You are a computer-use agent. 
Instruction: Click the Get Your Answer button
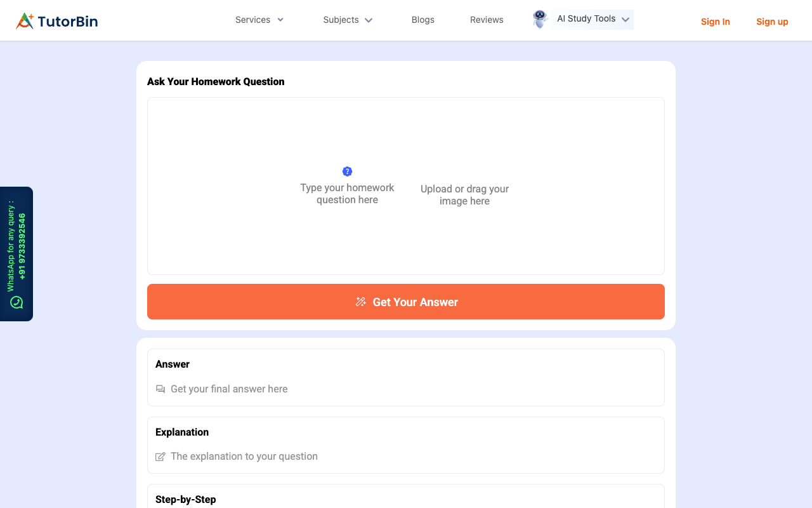[x=406, y=302]
